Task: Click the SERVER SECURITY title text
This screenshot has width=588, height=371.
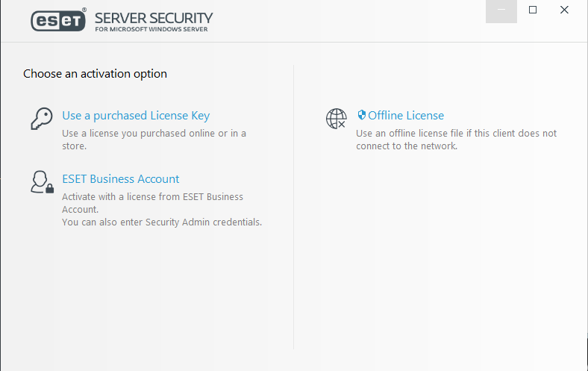Action: [154, 18]
